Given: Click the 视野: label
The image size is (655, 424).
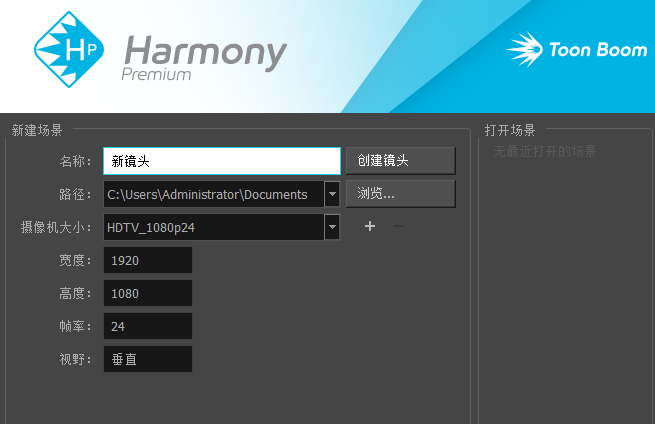Looking at the screenshot, I should point(75,359).
